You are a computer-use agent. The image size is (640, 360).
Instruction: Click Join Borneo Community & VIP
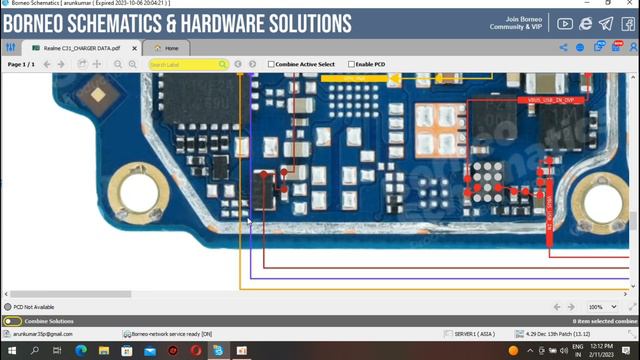pyautogui.click(x=516, y=23)
